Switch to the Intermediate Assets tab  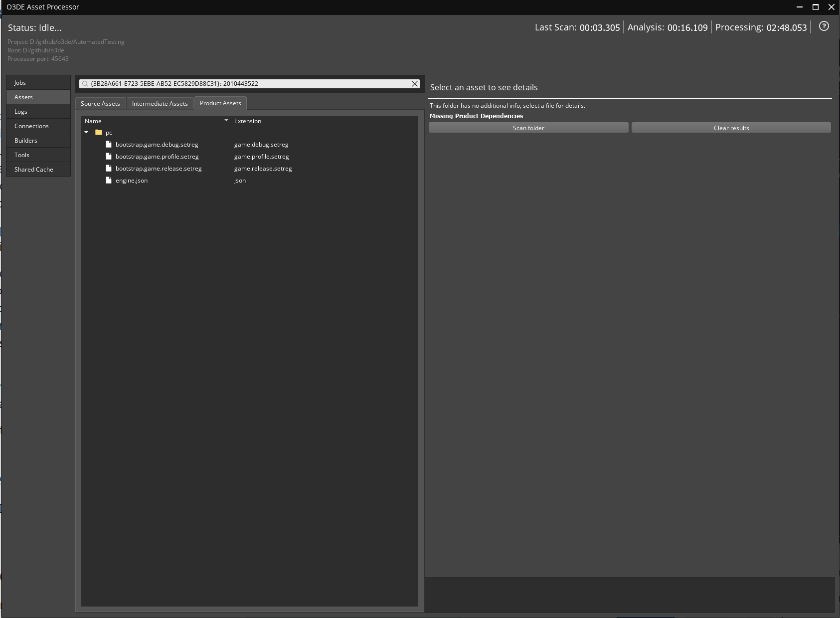pyautogui.click(x=160, y=103)
